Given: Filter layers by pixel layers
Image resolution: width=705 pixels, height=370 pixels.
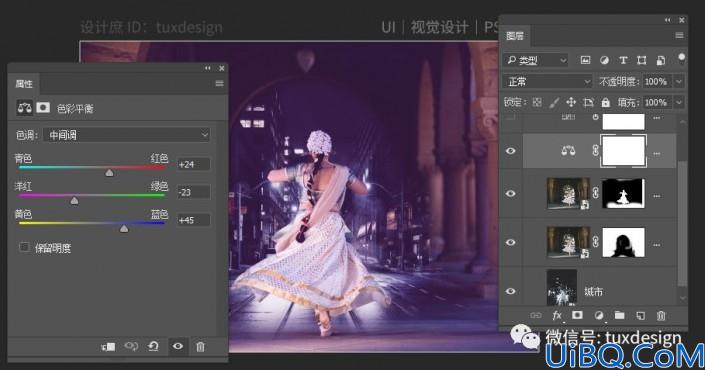Looking at the screenshot, I should [x=585, y=60].
